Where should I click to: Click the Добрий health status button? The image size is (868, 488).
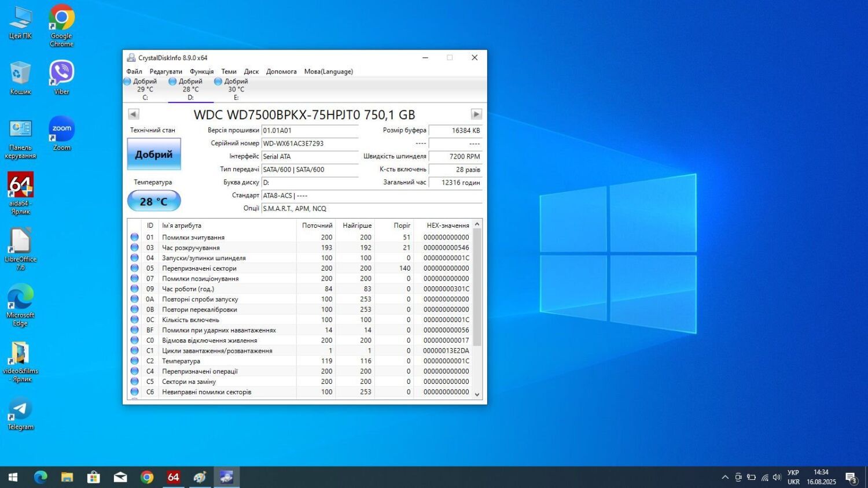[x=154, y=154]
